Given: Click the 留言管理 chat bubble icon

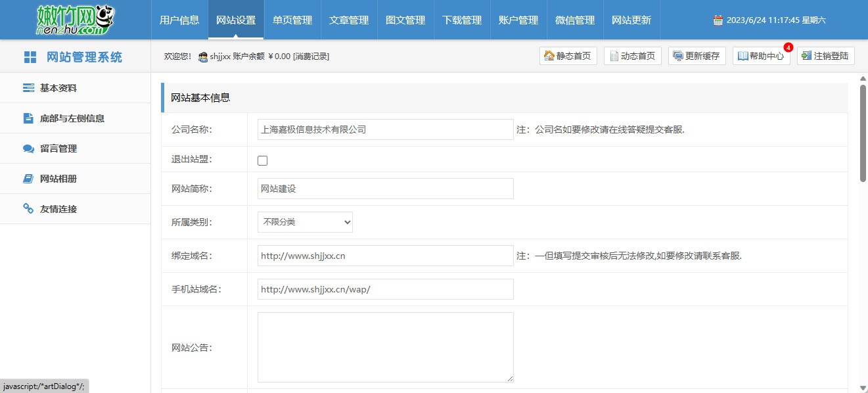Looking at the screenshot, I should pos(28,149).
